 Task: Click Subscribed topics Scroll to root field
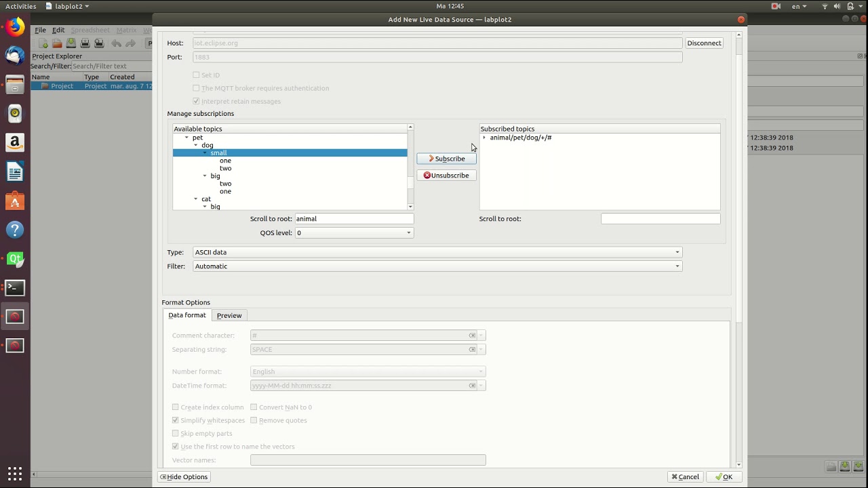[x=660, y=219]
